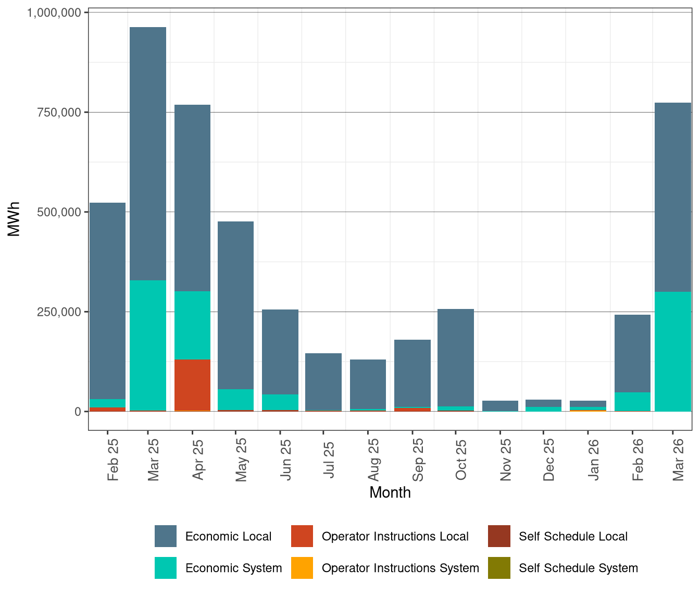Click Apr 25 Operator Instructions Local orange segment
700x595 pixels.
[x=192, y=385]
